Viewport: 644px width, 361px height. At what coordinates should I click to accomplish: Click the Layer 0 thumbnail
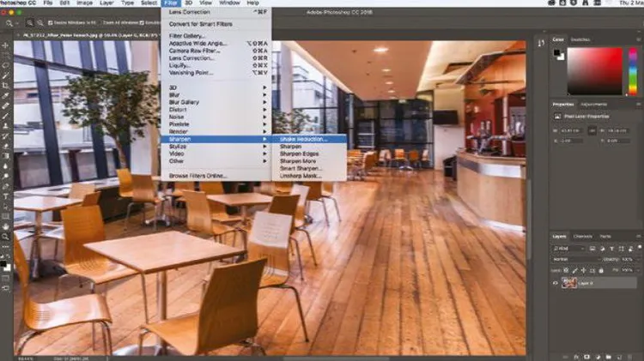(568, 283)
